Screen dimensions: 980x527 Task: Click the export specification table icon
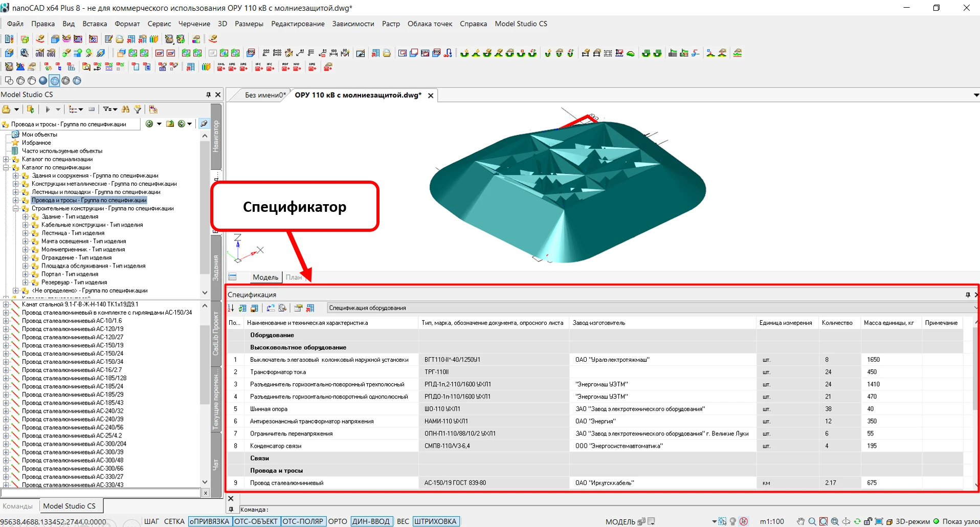[310, 308]
